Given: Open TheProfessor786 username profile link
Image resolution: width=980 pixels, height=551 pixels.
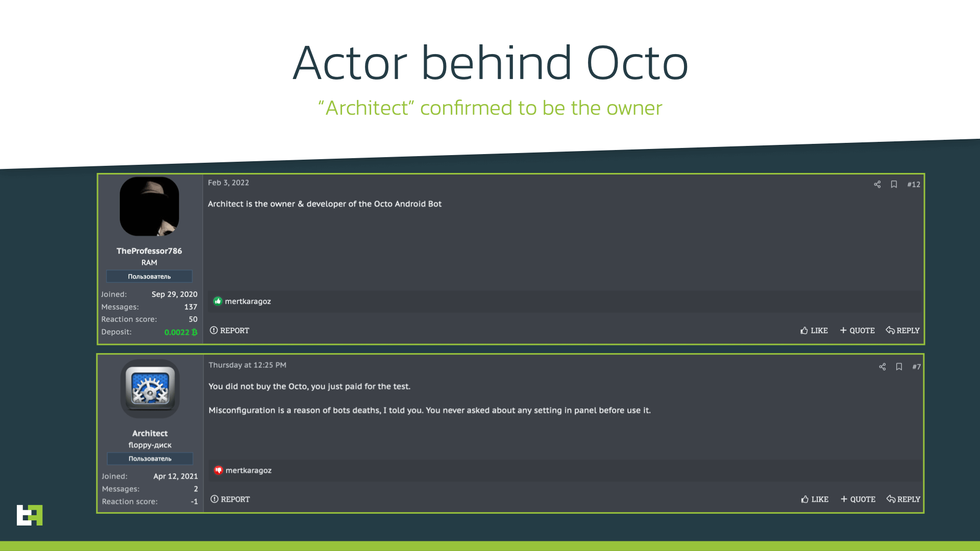Looking at the screenshot, I should pyautogui.click(x=149, y=251).
